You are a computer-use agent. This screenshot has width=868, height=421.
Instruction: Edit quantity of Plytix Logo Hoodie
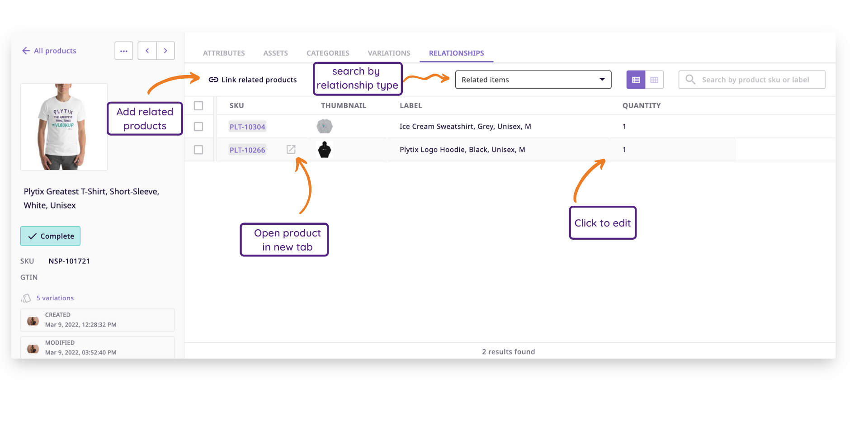(624, 150)
